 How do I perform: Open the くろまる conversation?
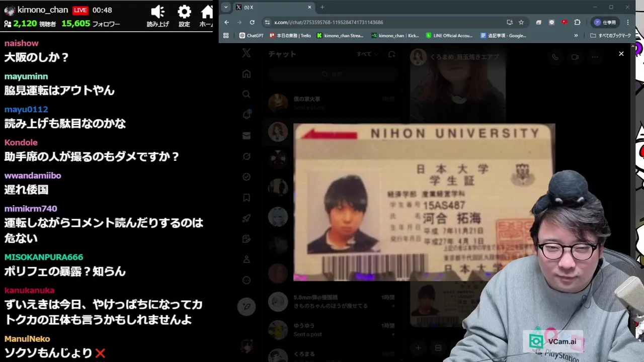coord(333,354)
